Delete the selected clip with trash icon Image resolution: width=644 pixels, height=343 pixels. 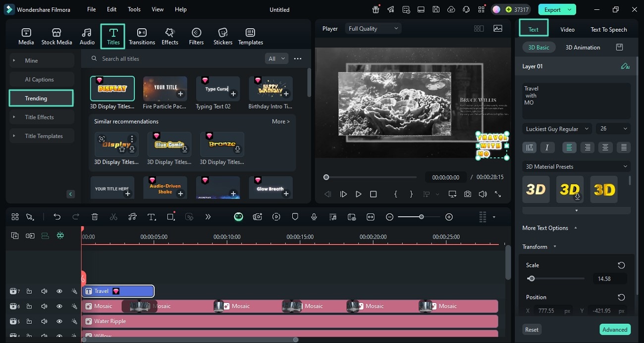coord(95,217)
